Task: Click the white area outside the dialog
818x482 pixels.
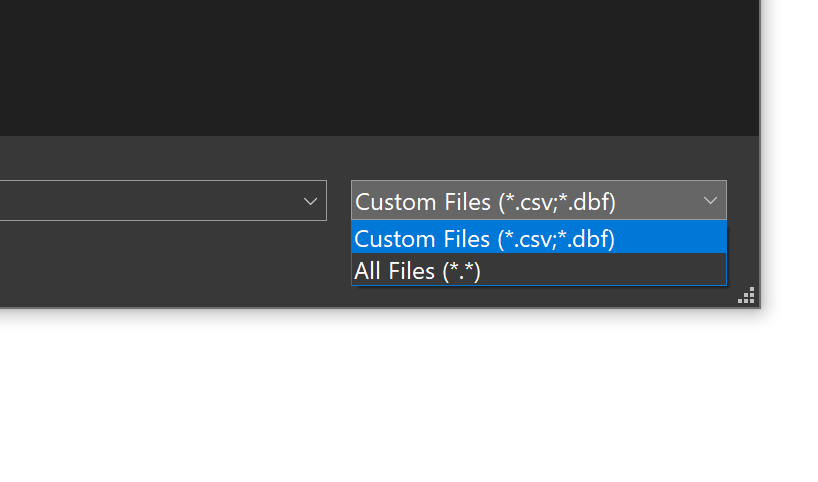Action: [x=400, y=400]
